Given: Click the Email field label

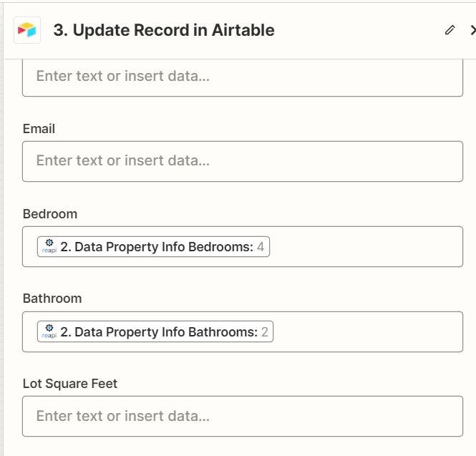Looking at the screenshot, I should 39,129.
